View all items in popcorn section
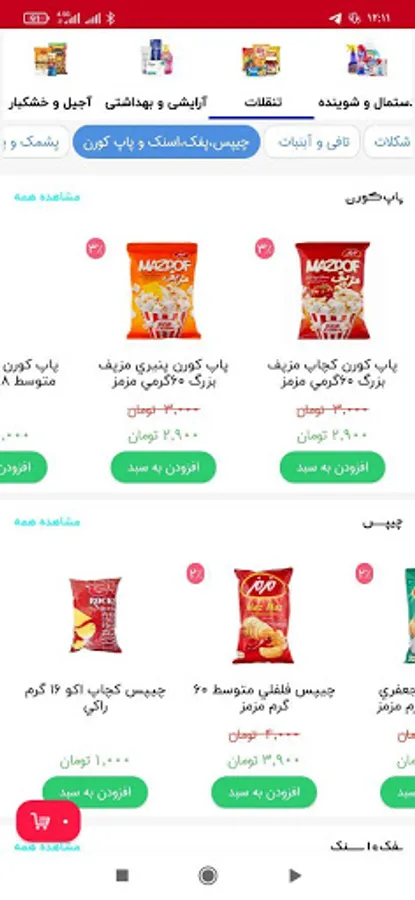The height and width of the screenshot is (900, 415). coord(47,197)
